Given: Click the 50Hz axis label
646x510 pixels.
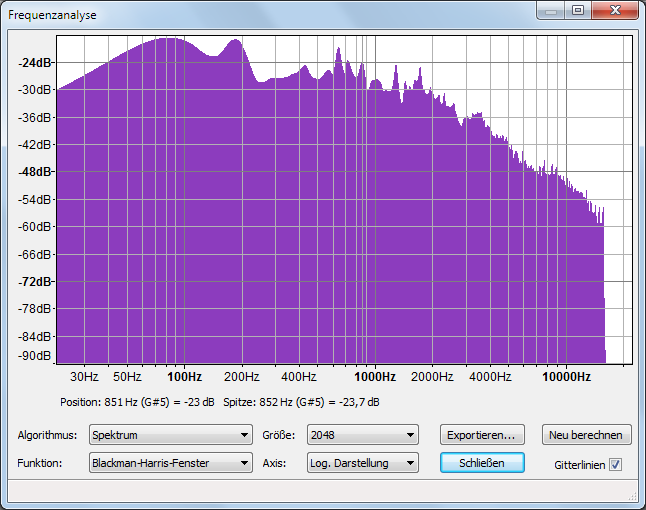Looking at the screenshot, I should coord(127,377).
